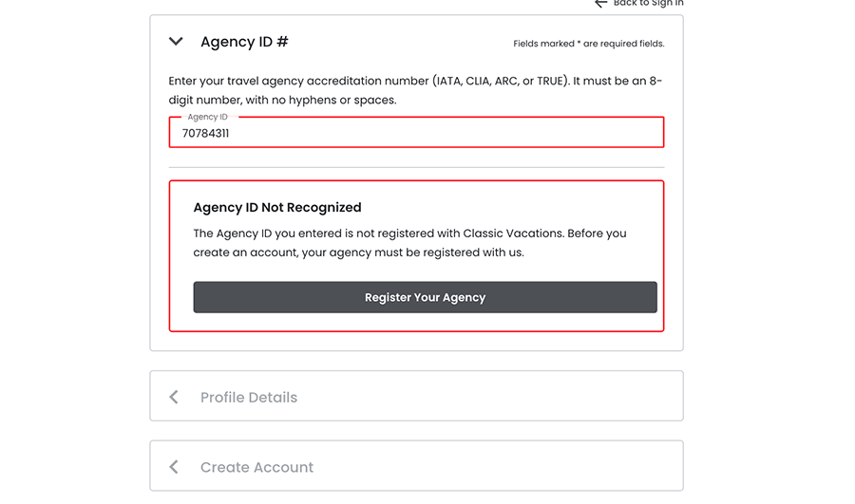Open the Profile Details section title
Image resolution: width=855 pixels, height=504 pixels.
click(249, 398)
